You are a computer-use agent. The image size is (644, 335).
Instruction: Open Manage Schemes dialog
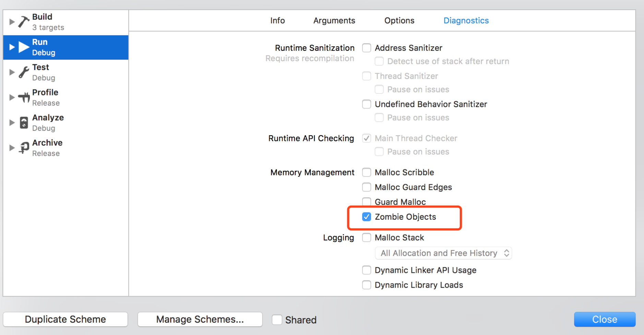click(x=200, y=319)
